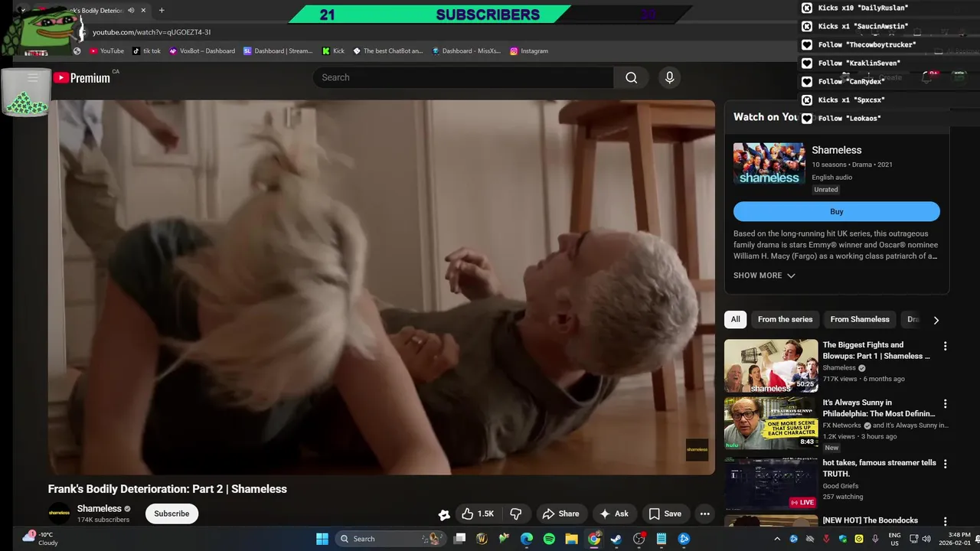Expand description with SHOW MORE

pos(764,275)
